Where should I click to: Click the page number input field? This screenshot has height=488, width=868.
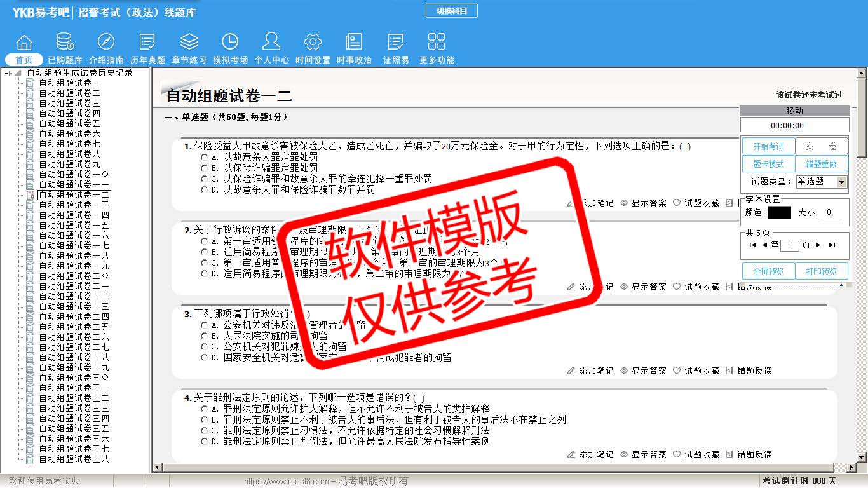click(x=789, y=245)
